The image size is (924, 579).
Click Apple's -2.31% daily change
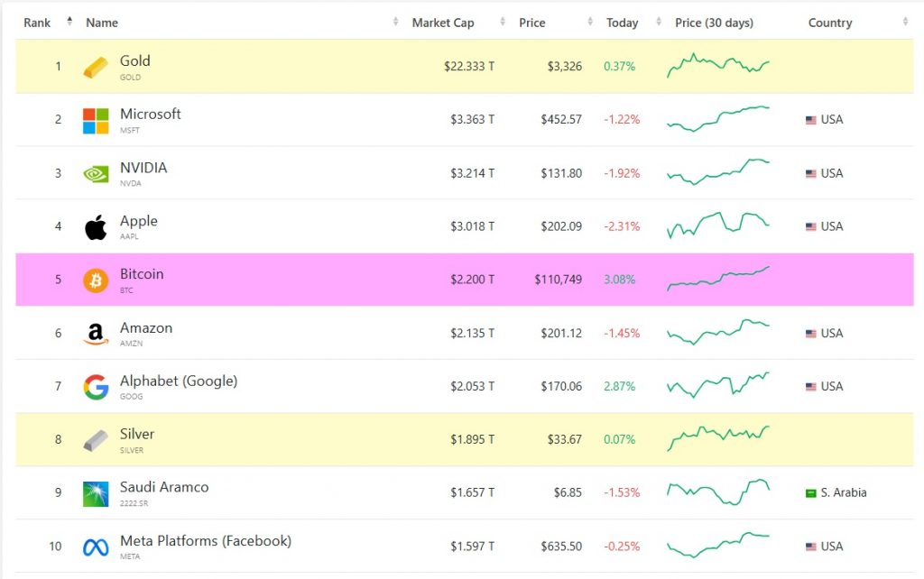tap(622, 226)
